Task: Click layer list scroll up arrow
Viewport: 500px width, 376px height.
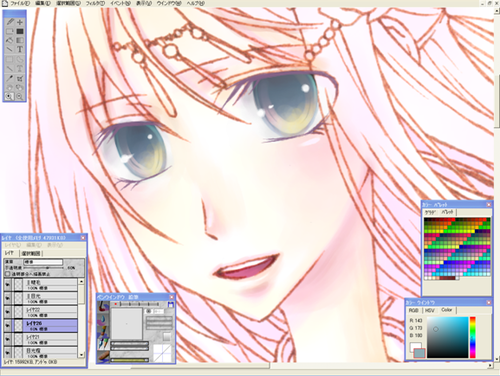Action: [x=81, y=281]
